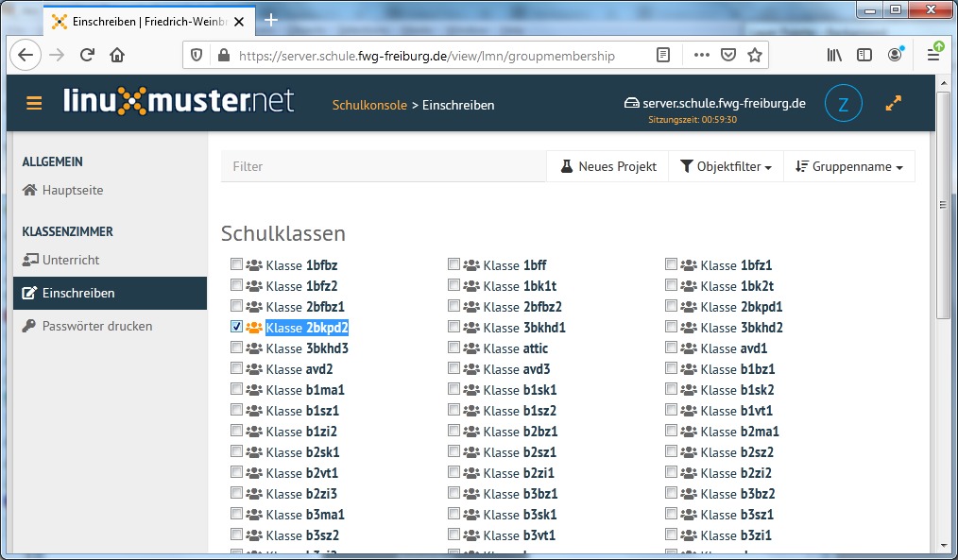Click the Neues Projekt button

pos(607,166)
